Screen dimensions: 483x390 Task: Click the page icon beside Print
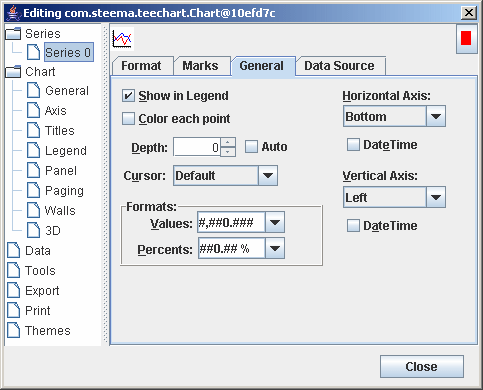tap(14, 310)
